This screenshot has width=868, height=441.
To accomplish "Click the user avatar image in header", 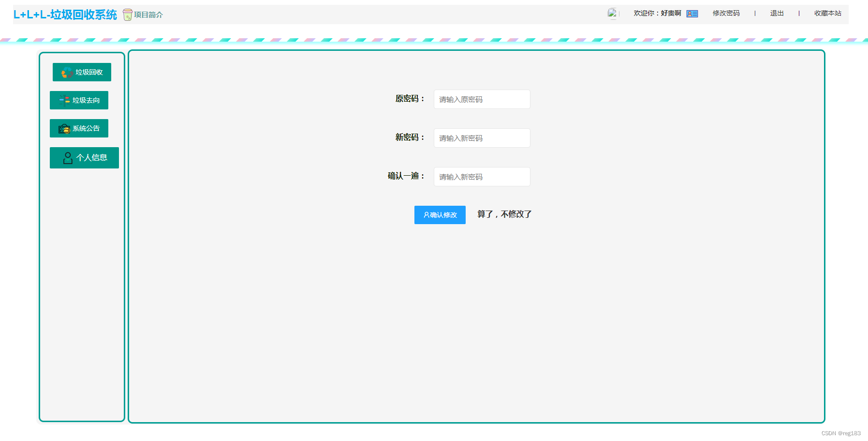I will [x=612, y=13].
